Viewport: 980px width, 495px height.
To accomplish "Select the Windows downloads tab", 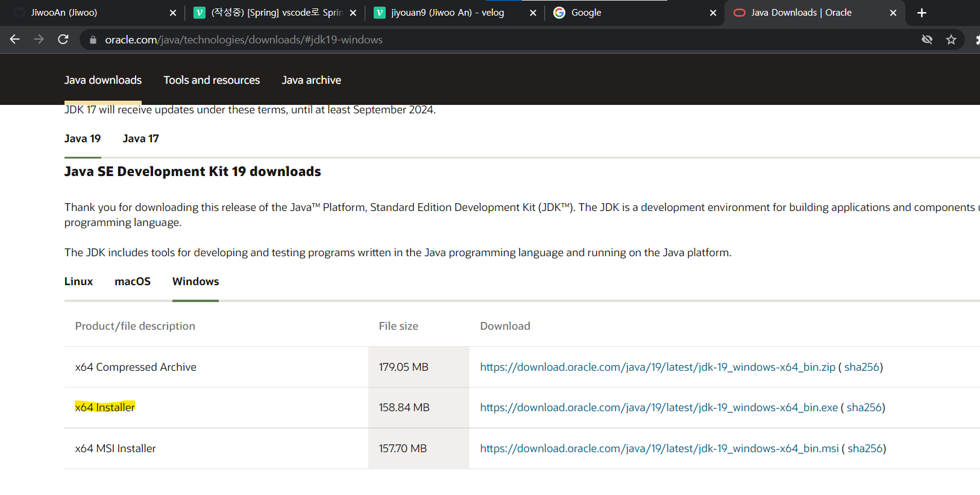I will pyautogui.click(x=196, y=282).
